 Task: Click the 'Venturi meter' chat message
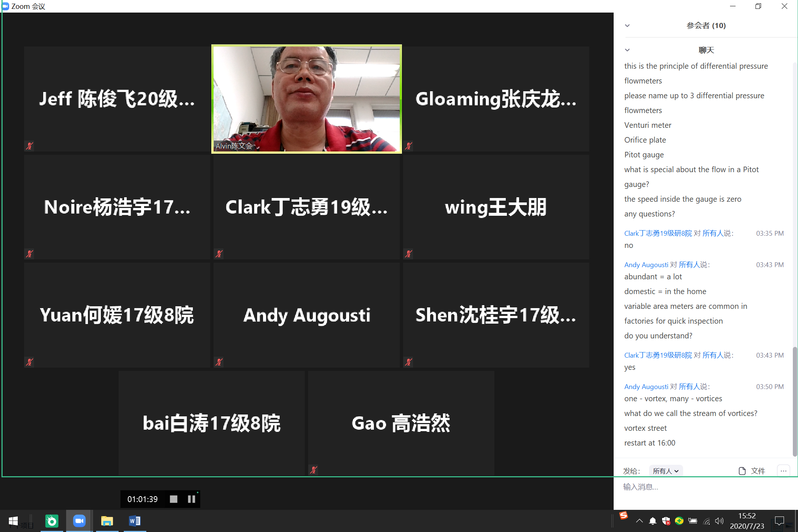tap(648, 125)
